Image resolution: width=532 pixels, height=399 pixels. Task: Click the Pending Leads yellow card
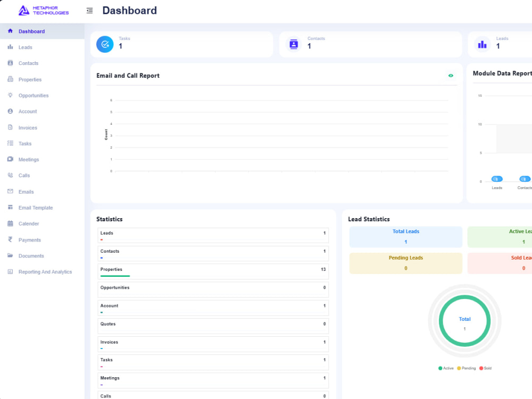406,263
